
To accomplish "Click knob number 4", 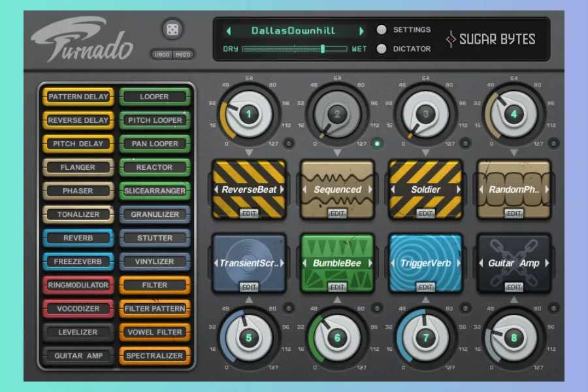I will pyautogui.click(x=514, y=115).
